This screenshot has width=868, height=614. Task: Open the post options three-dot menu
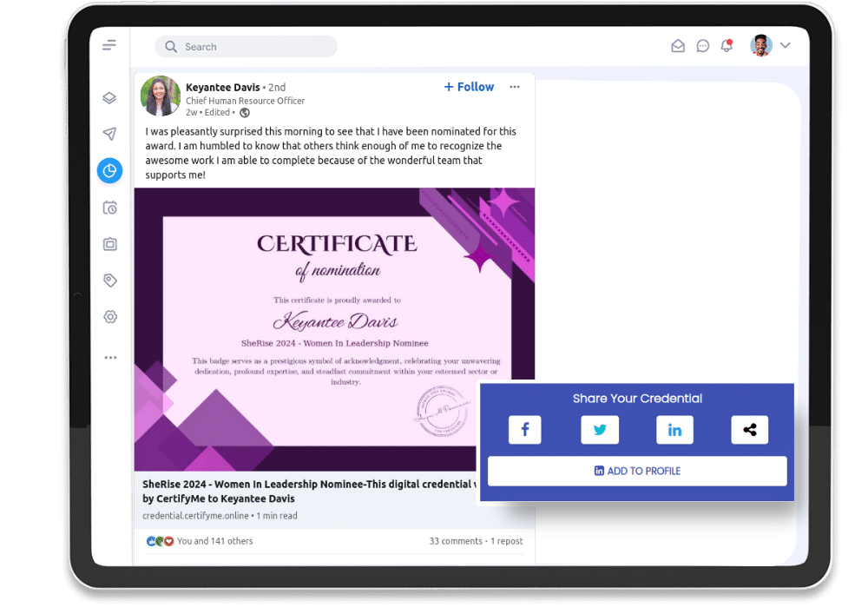click(x=514, y=87)
